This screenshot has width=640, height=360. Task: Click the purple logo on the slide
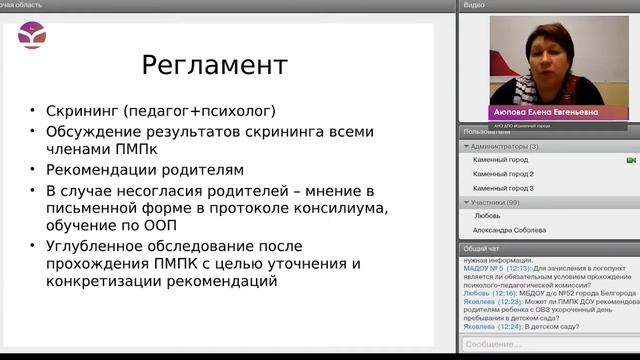[32, 35]
